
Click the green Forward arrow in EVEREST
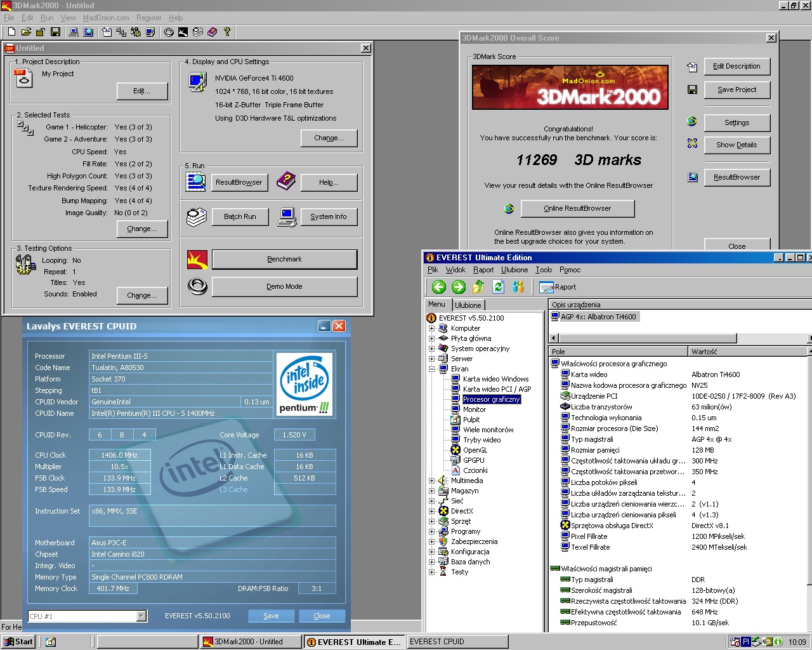coord(459,287)
